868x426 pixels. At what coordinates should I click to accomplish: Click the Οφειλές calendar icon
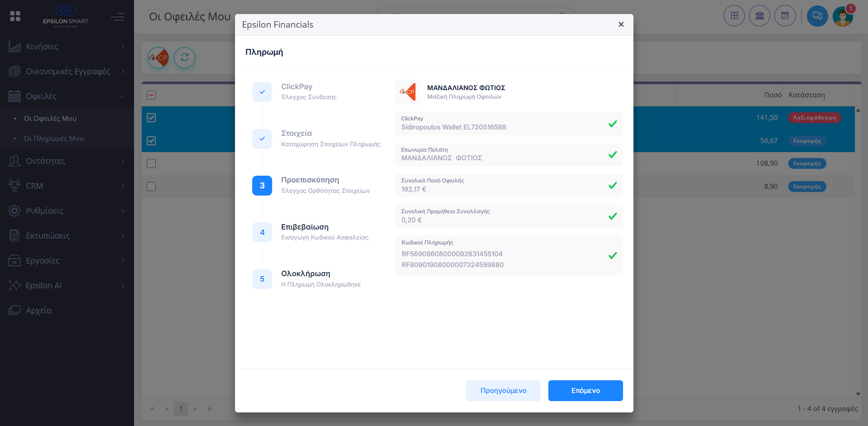click(14, 96)
